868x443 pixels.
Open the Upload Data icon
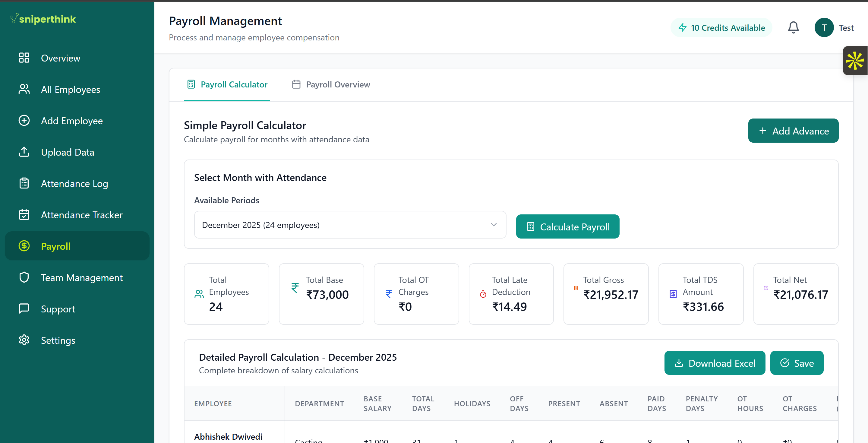click(x=24, y=152)
